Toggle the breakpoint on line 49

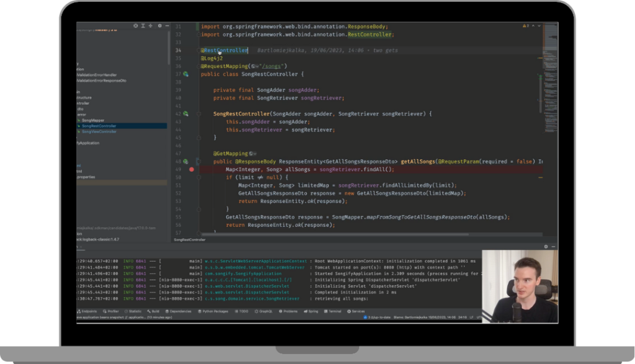(x=192, y=169)
